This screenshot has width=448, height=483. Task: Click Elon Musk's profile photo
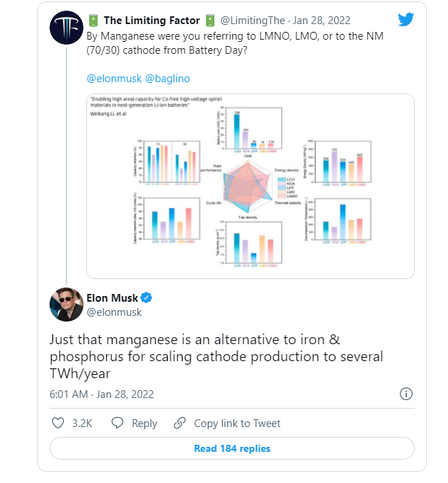(x=67, y=305)
